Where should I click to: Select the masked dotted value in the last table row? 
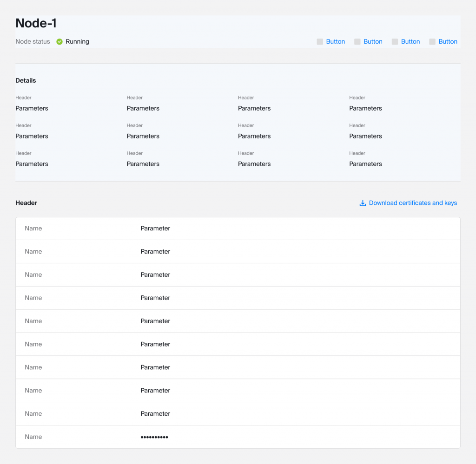[x=154, y=437]
